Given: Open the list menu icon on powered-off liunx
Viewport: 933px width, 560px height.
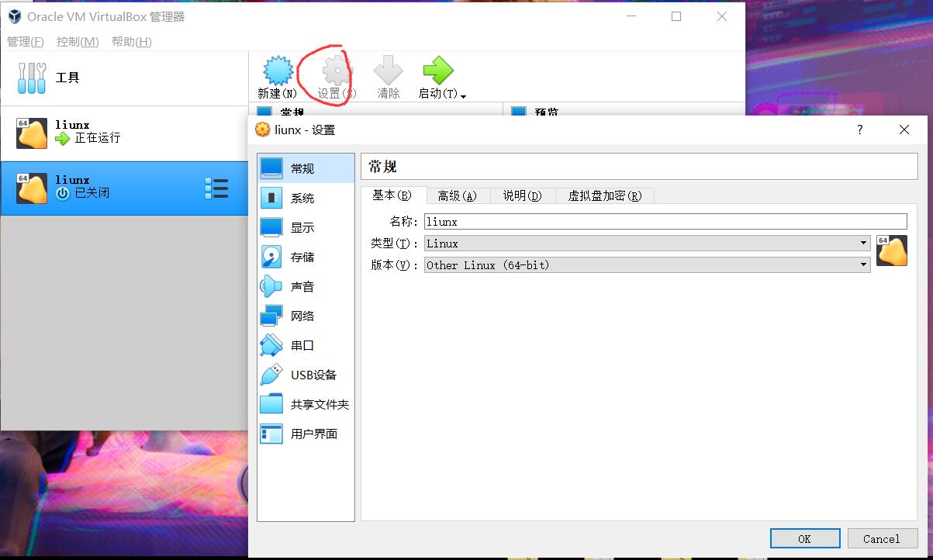Looking at the screenshot, I should [216, 188].
